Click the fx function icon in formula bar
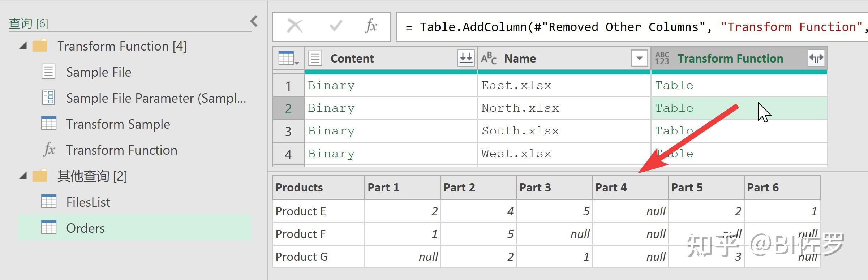This screenshot has height=280, width=868. [371, 26]
